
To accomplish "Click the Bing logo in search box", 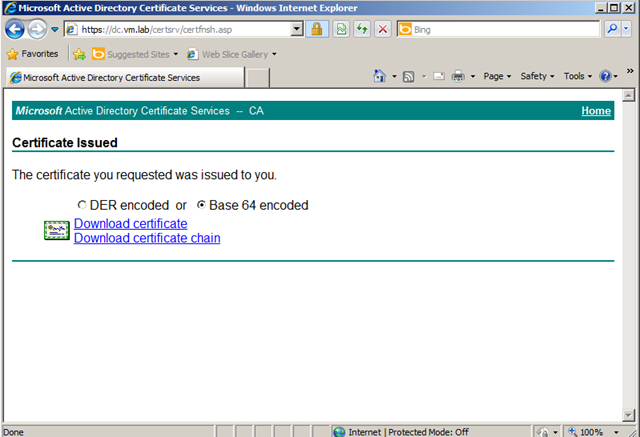I will 405,29.
